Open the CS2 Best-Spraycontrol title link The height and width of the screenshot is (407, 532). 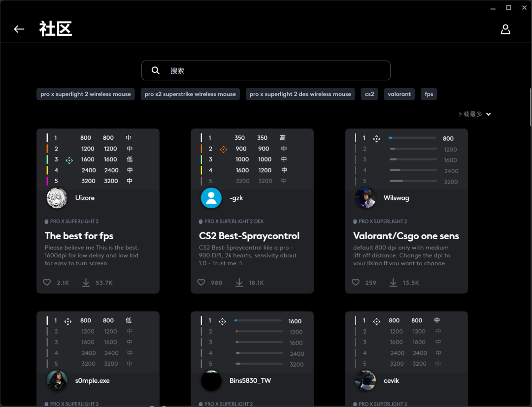[x=249, y=236]
